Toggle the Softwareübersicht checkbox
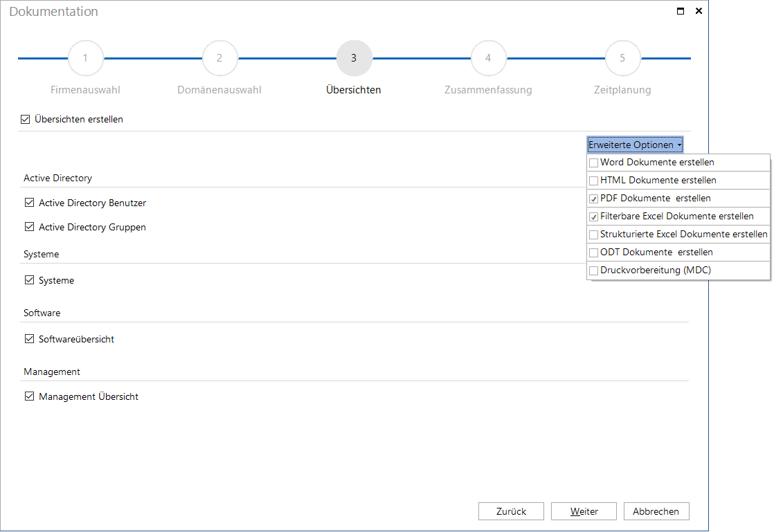The image size is (774, 532). [x=29, y=339]
